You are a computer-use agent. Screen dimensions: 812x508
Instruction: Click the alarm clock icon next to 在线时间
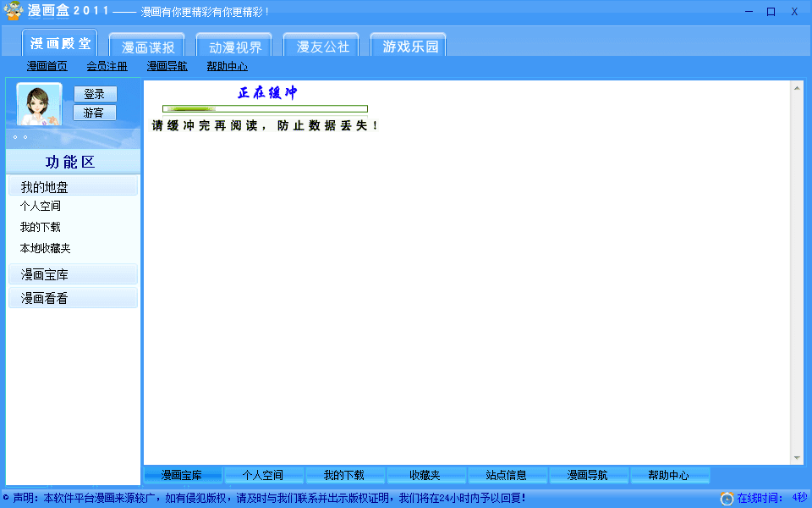[726, 499]
